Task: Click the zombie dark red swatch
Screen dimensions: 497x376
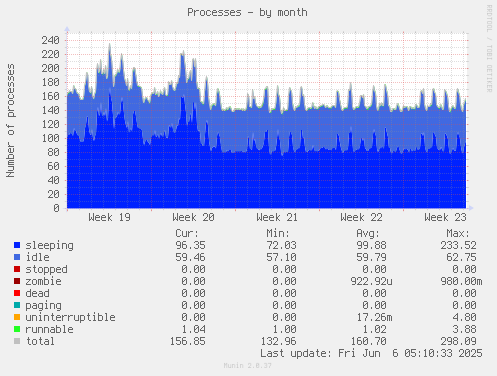Action: point(17,281)
